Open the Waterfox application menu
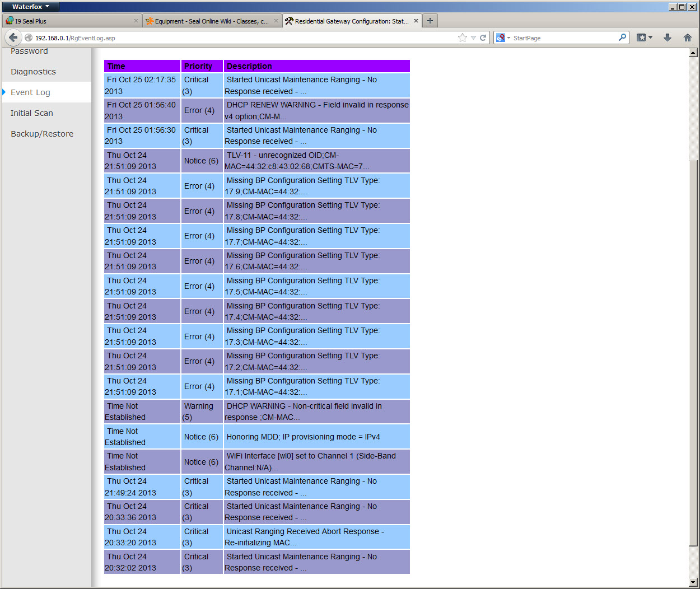700x589 pixels. point(31,7)
